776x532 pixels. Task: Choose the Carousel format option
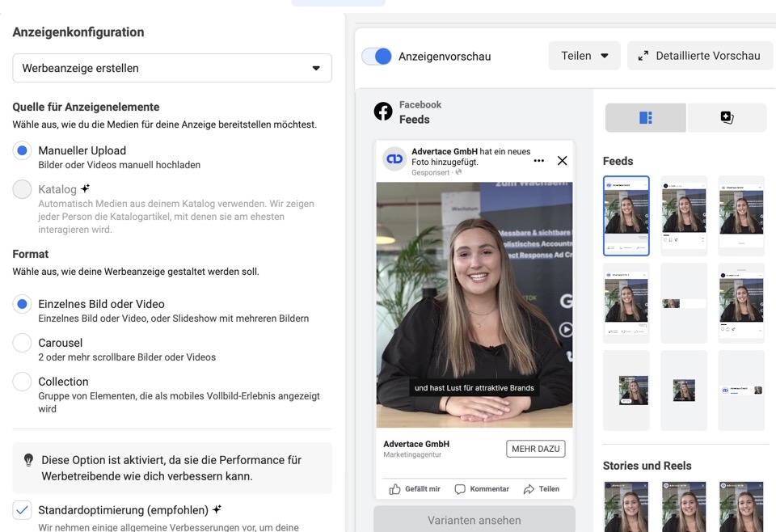[23, 344]
